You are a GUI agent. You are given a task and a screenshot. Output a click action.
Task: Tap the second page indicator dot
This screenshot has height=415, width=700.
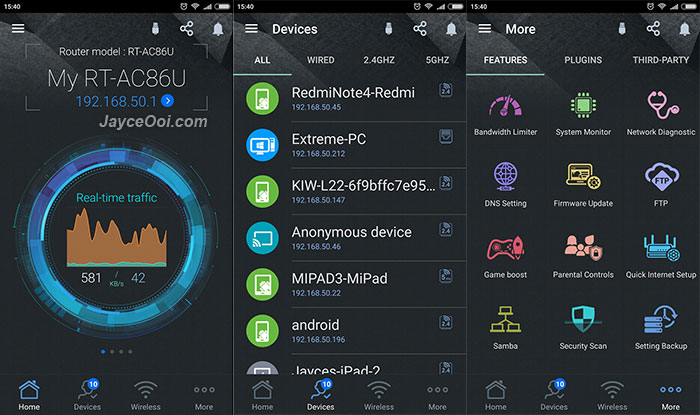click(x=112, y=352)
